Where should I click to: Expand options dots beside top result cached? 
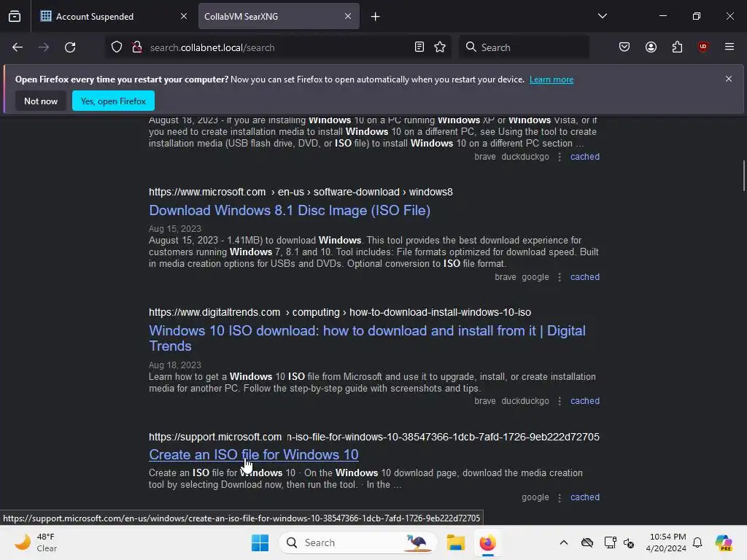pyautogui.click(x=560, y=157)
